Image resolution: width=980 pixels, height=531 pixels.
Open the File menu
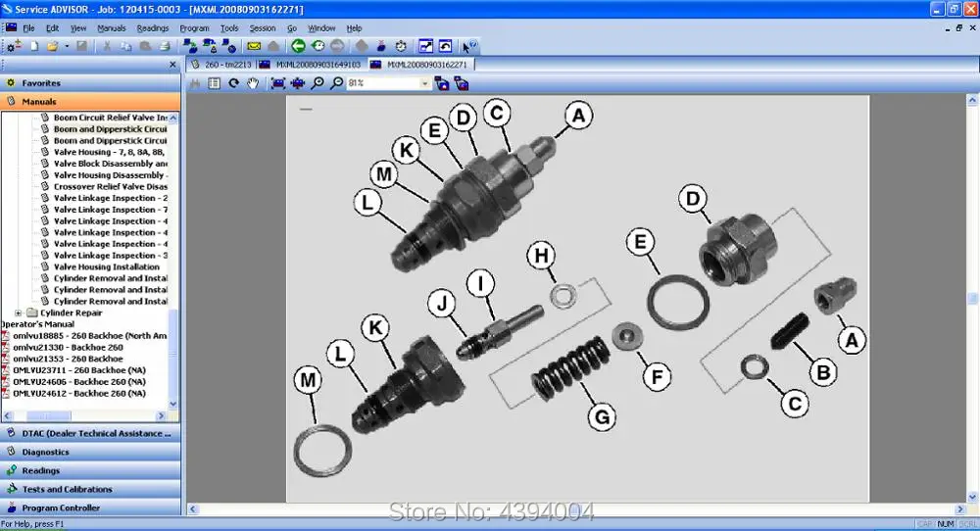28,28
